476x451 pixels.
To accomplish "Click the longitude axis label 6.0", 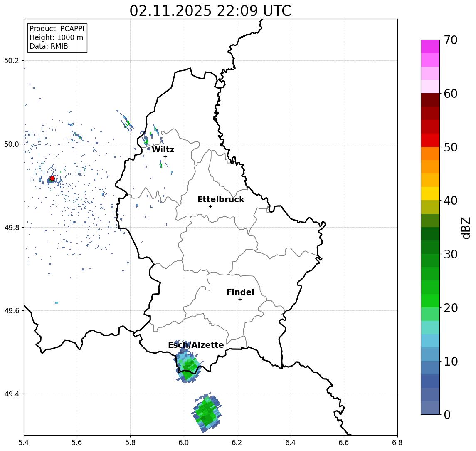I will coord(184,443).
